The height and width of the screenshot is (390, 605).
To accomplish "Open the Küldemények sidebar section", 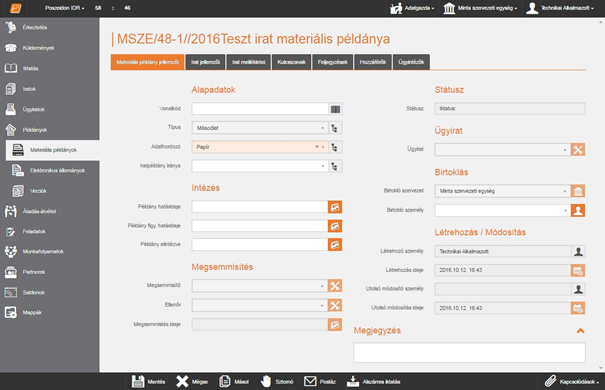I will pyautogui.click(x=49, y=48).
